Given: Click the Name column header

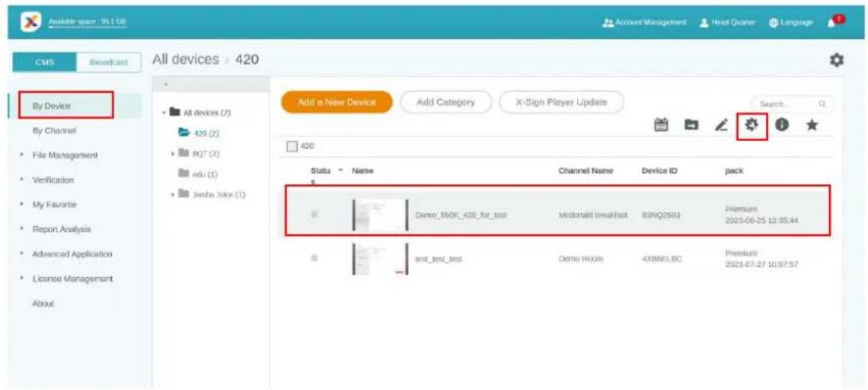Looking at the screenshot, I should (362, 171).
